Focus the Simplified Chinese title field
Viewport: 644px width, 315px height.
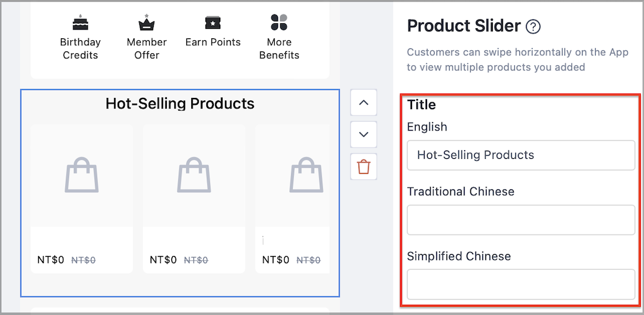coord(521,284)
